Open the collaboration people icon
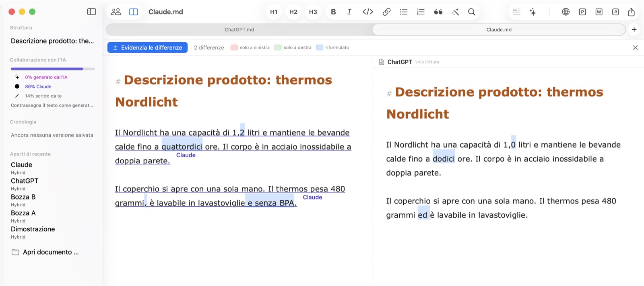Screen dimensions: 644x286 [116, 12]
